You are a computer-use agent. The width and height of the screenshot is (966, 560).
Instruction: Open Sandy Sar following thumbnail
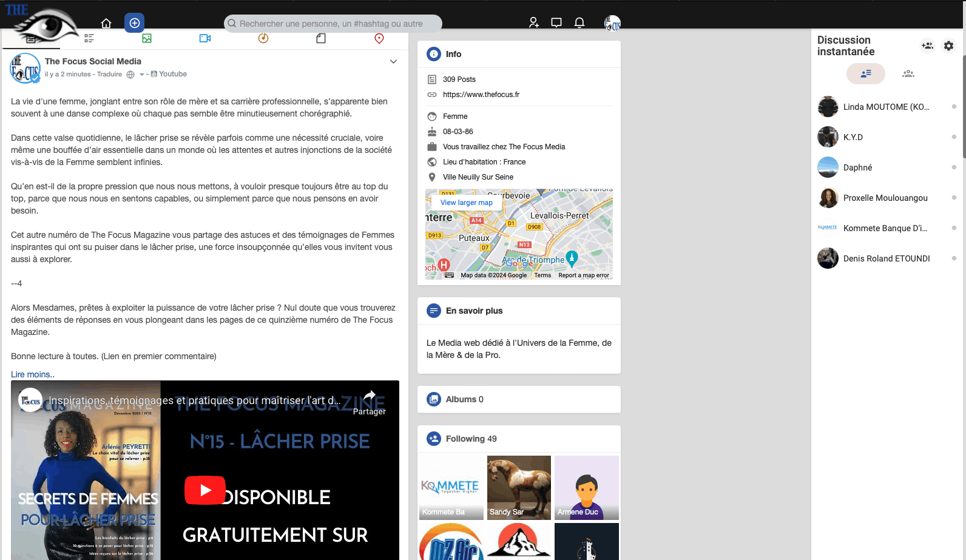519,488
